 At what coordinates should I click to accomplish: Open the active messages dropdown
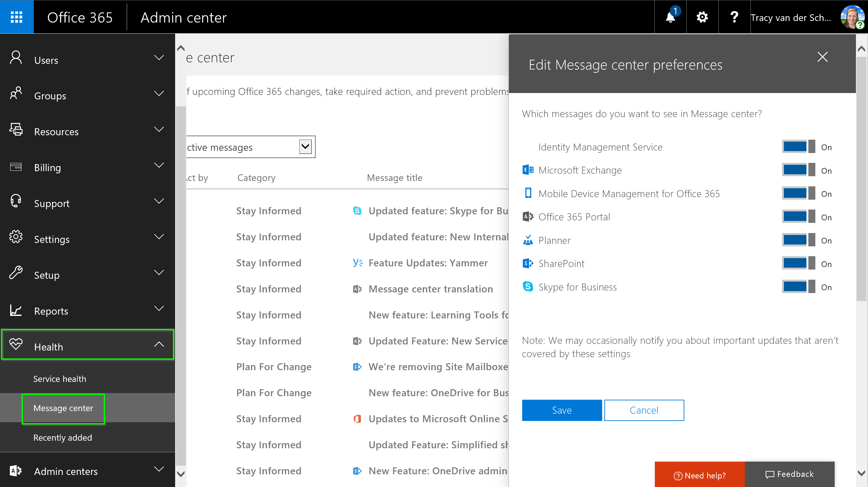305,147
